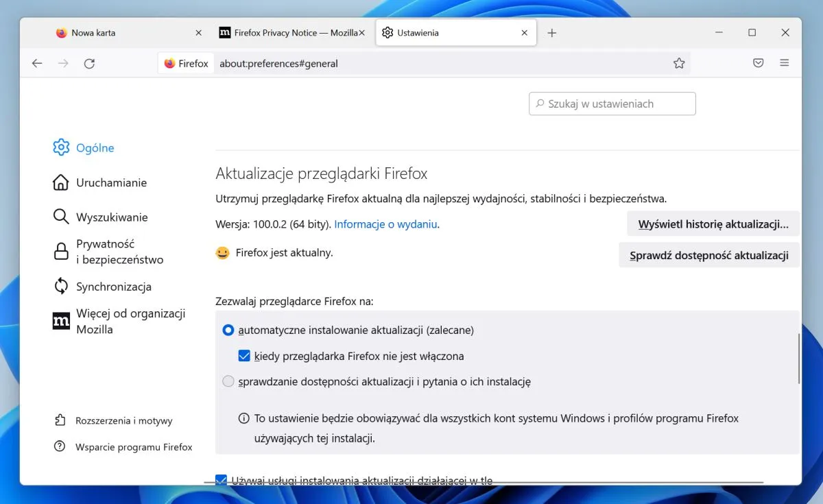Uncheck kiedy przeglądarka Firefox nie jest włączona
Screen dimensions: 823x504
pyautogui.click(x=244, y=356)
